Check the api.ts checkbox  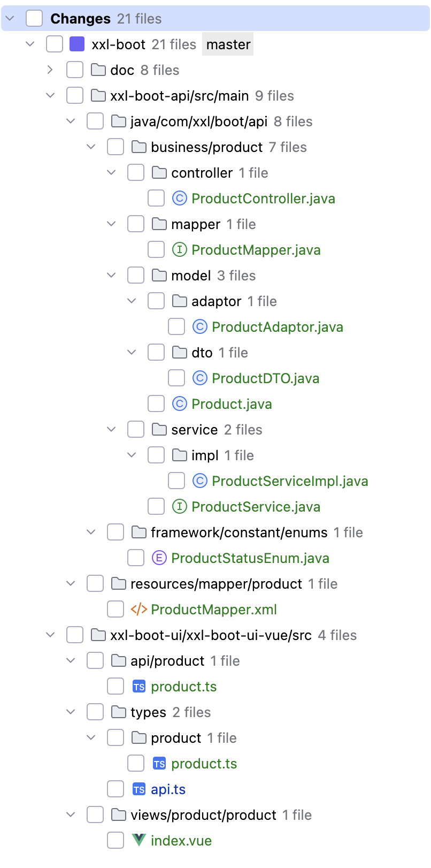(x=116, y=789)
